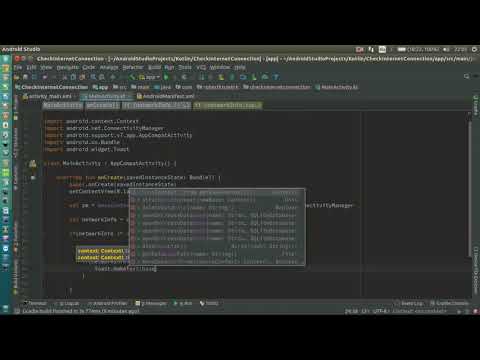Click the Paste toolbar icon
Screen dimensions: 480x360
click(x=82, y=77)
